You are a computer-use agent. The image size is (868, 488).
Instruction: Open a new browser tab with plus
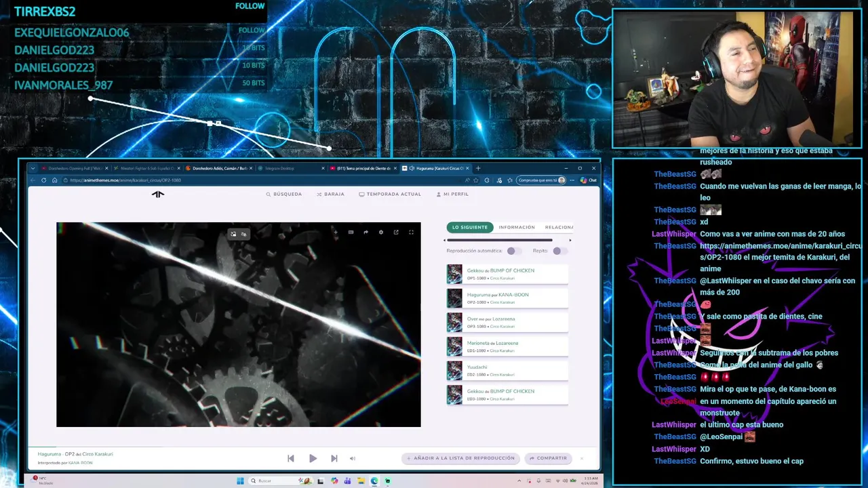(478, 168)
